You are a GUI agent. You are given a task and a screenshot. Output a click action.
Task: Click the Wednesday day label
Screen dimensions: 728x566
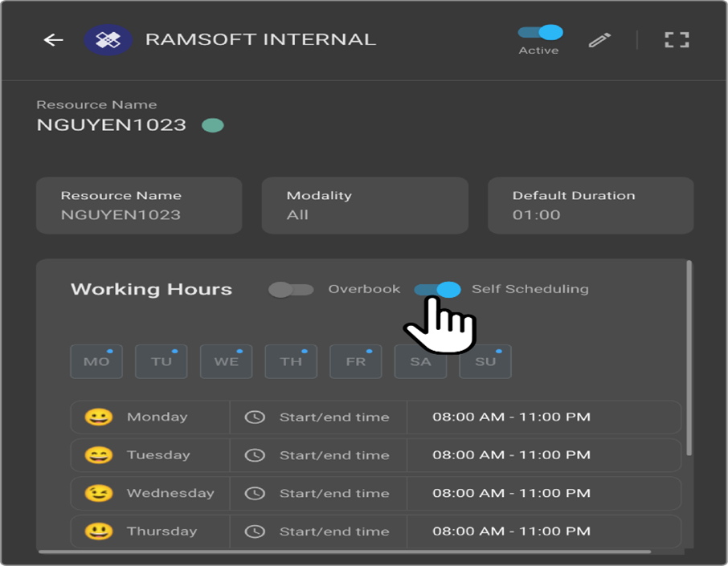pyautogui.click(x=170, y=493)
